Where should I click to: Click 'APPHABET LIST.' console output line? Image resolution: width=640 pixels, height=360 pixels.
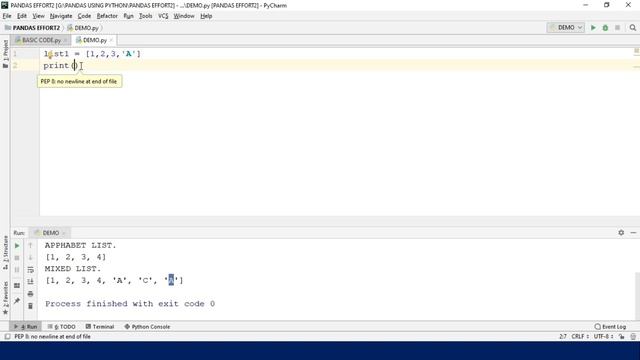point(80,245)
